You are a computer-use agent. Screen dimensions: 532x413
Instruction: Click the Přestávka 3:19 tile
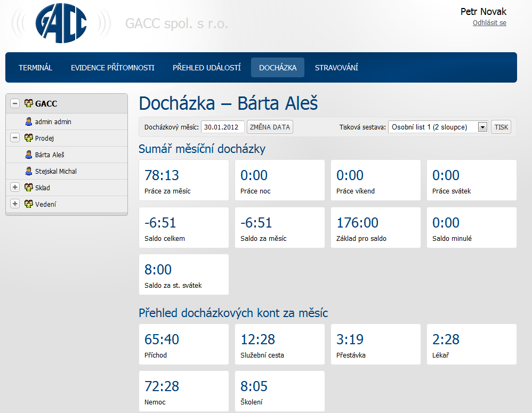376,344
